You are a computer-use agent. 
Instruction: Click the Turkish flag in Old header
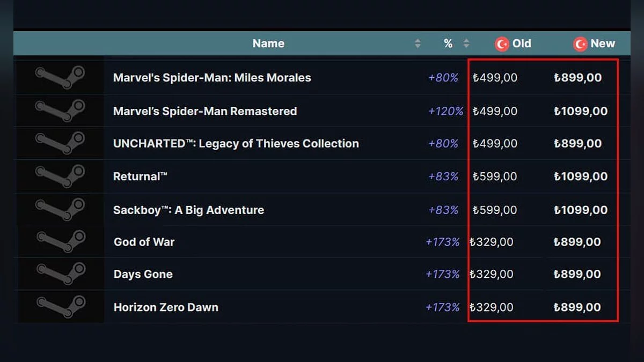pos(502,44)
